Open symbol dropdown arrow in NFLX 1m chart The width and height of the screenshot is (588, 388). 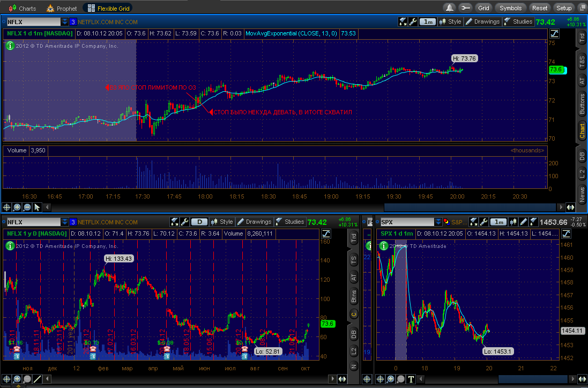(x=65, y=22)
